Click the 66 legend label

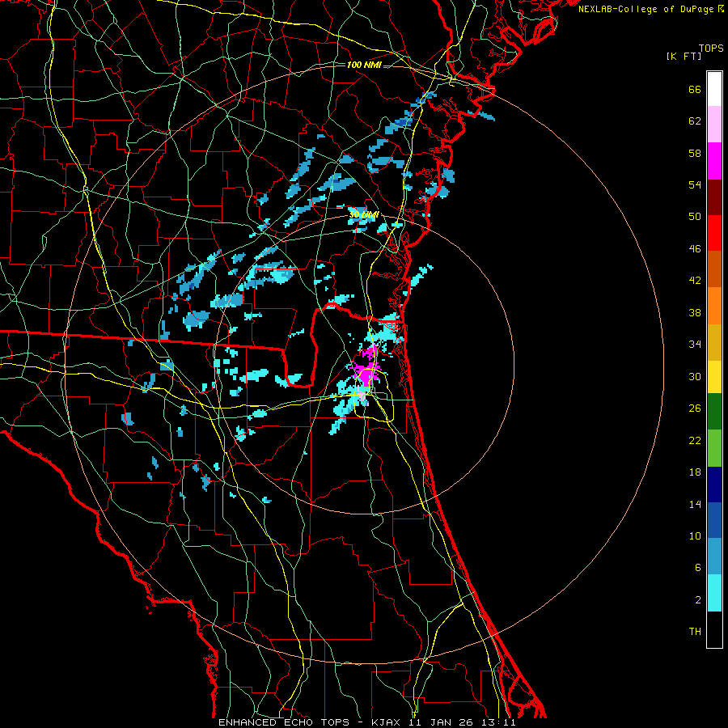click(695, 90)
